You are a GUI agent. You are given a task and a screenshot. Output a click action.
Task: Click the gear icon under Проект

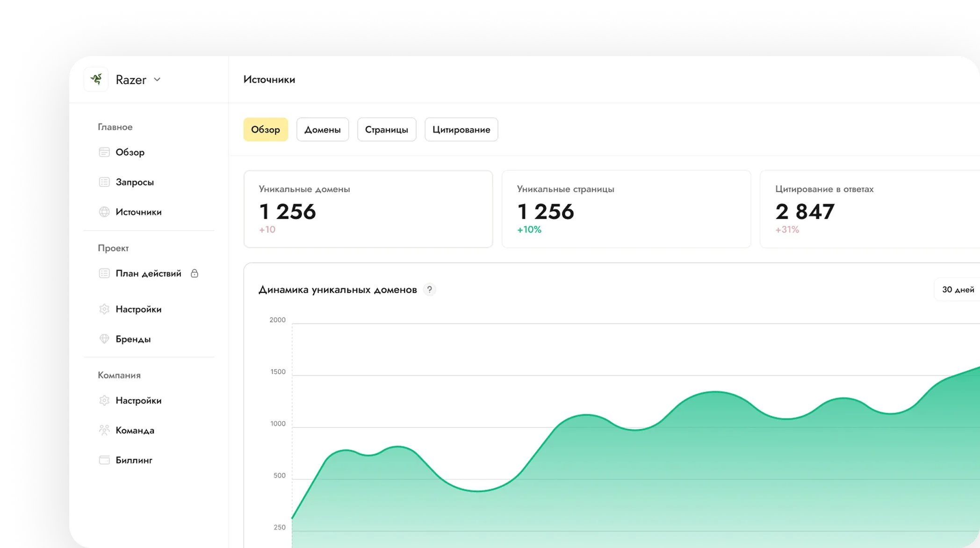coord(104,310)
